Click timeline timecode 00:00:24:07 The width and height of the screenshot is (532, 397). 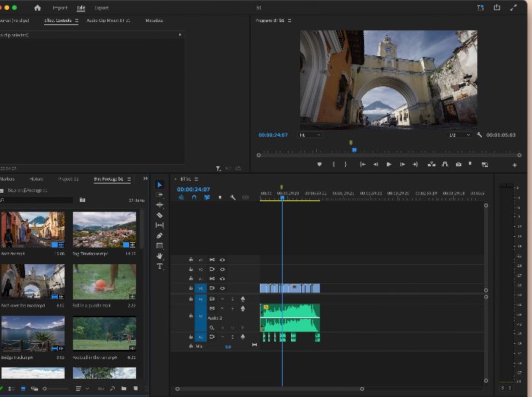tap(193, 189)
